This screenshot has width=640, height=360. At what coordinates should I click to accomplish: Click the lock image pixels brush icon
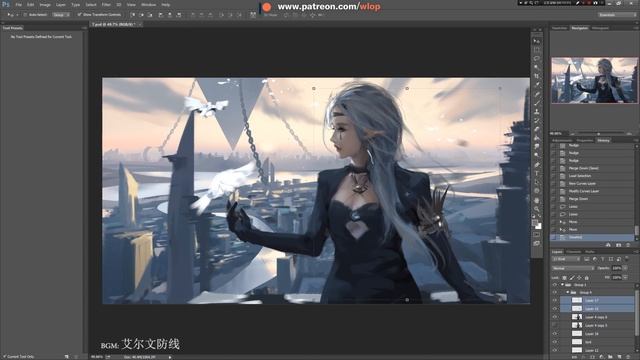(x=572, y=278)
